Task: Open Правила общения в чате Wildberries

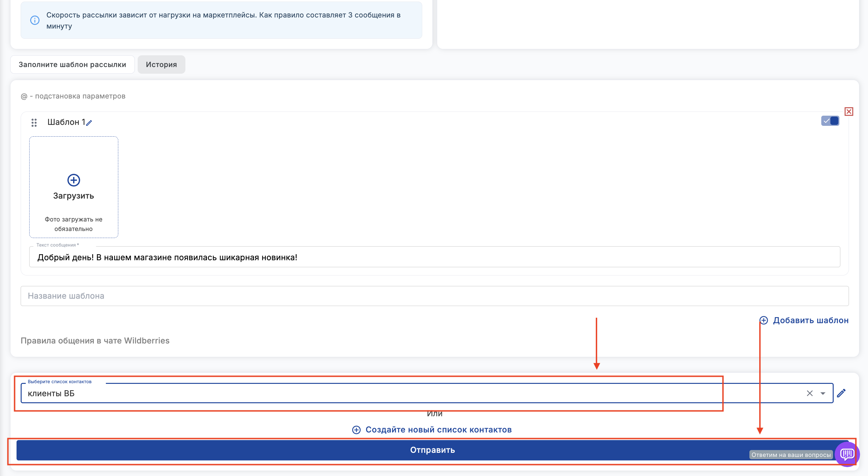Action: [95, 341]
